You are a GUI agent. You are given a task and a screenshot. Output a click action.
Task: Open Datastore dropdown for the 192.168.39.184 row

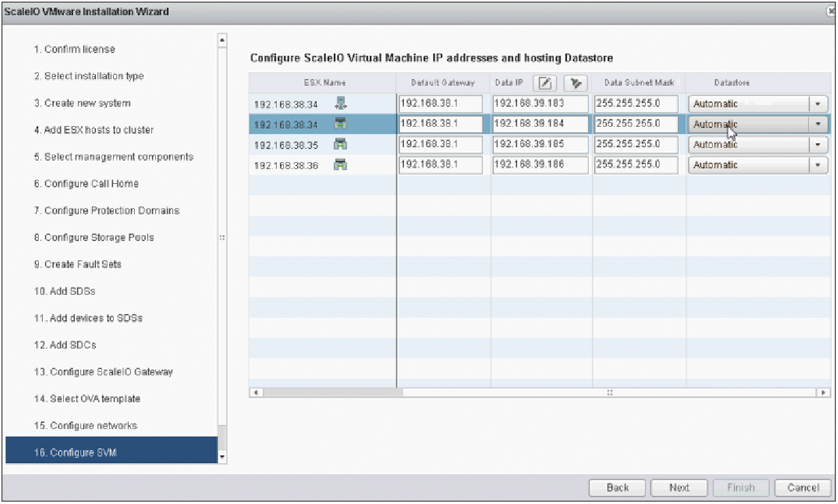click(x=818, y=124)
